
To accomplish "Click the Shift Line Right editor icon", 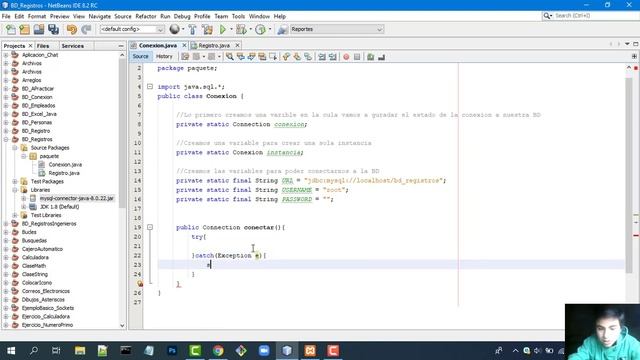I will [333, 57].
